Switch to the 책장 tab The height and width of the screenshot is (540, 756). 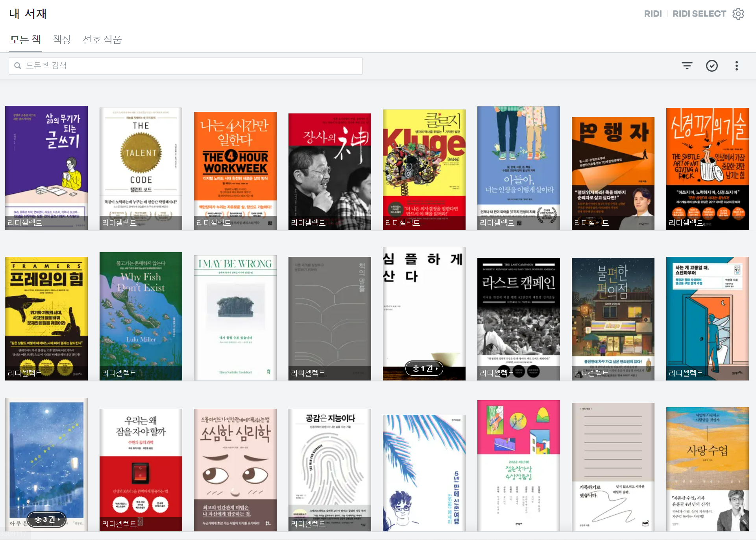[x=62, y=39]
